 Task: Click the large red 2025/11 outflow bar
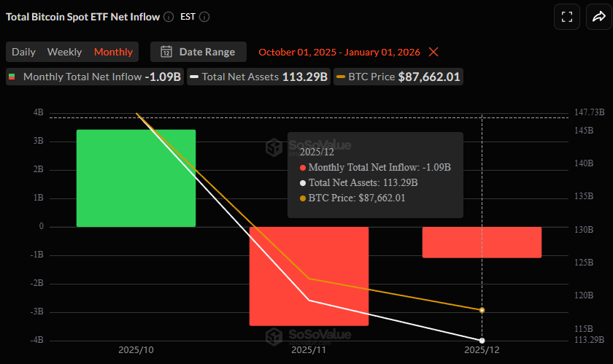pos(309,276)
